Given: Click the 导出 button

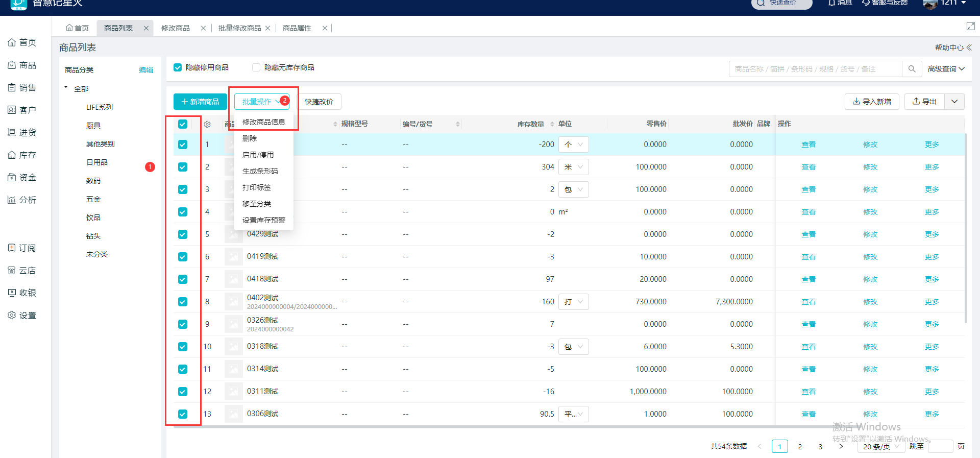Looking at the screenshot, I should pos(924,102).
